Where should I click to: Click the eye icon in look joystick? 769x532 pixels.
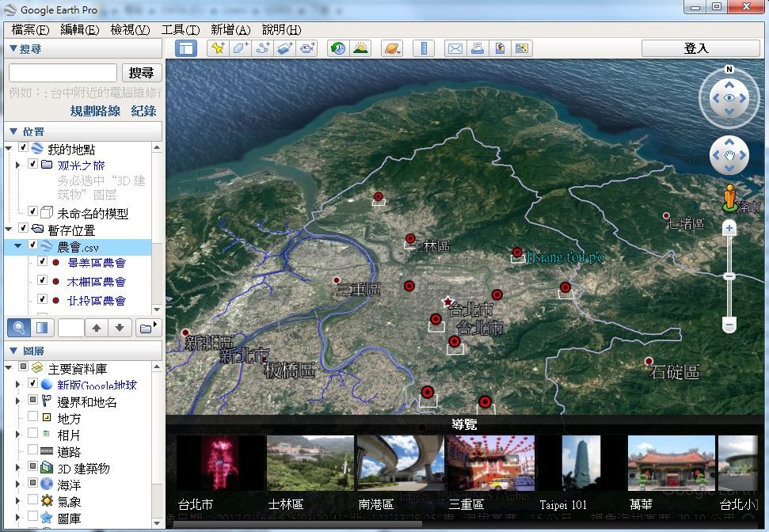pyautogui.click(x=729, y=98)
